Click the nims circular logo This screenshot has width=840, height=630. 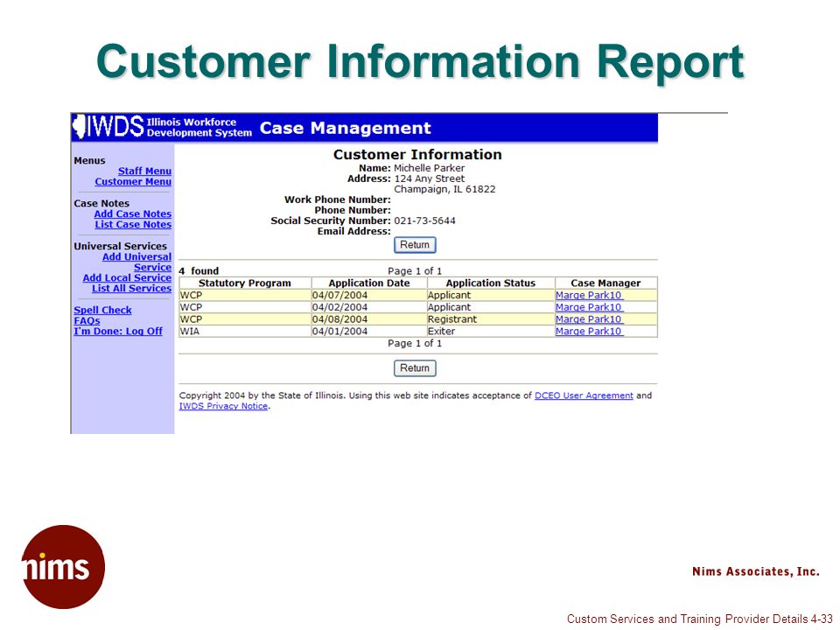[x=63, y=567]
